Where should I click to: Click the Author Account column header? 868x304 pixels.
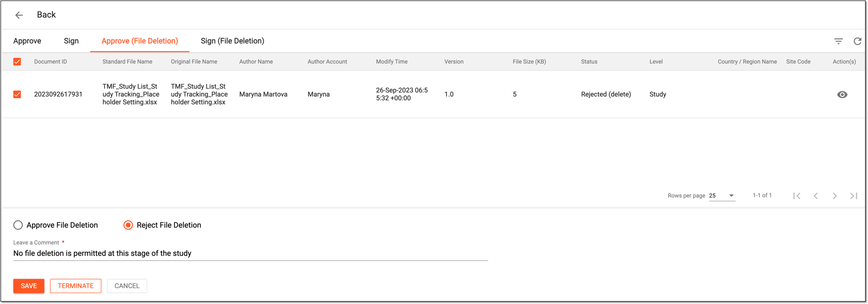pyautogui.click(x=327, y=62)
